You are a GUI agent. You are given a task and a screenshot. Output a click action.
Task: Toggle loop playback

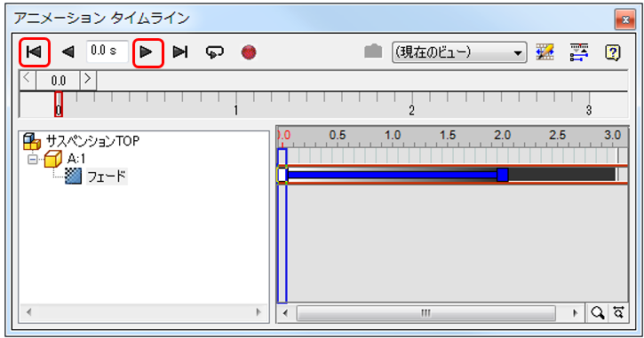(x=215, y=52)
